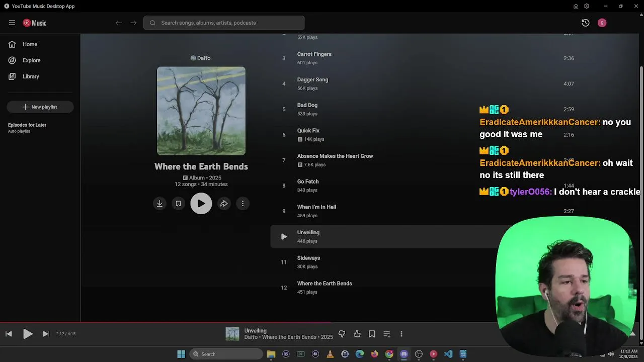Open the taskbar clock and date

tap(628, 354)
